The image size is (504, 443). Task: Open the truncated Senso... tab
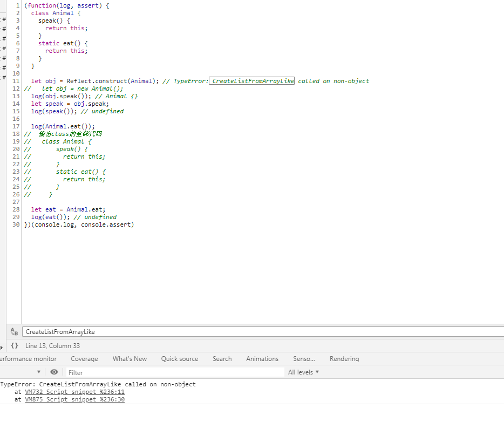pyautogui.click(x=304, y=359)
